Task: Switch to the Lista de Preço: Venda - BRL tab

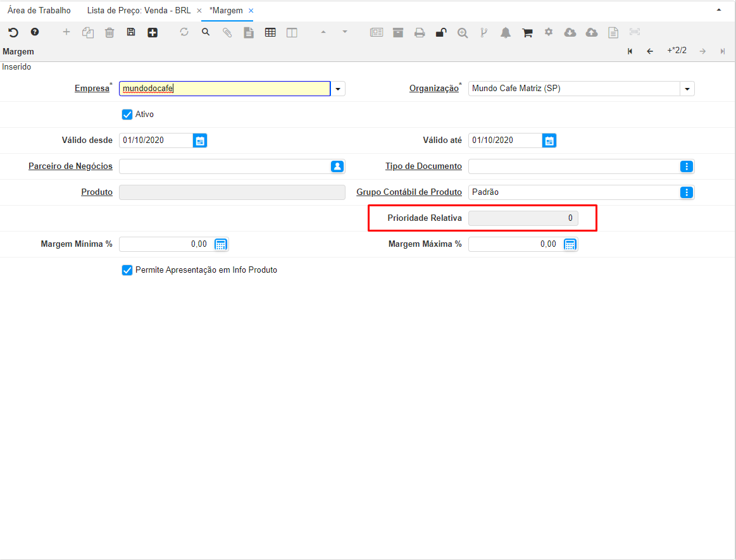Action: [x=139, y=11]
